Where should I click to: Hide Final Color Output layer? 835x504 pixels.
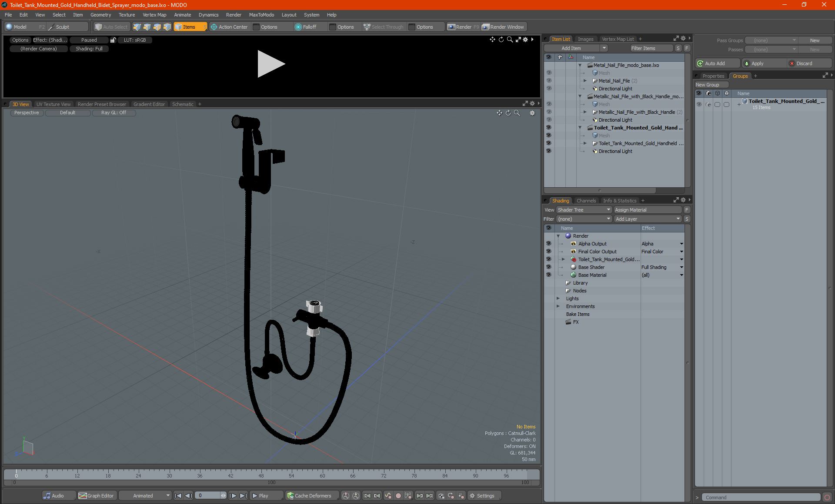tap(548, 252)
